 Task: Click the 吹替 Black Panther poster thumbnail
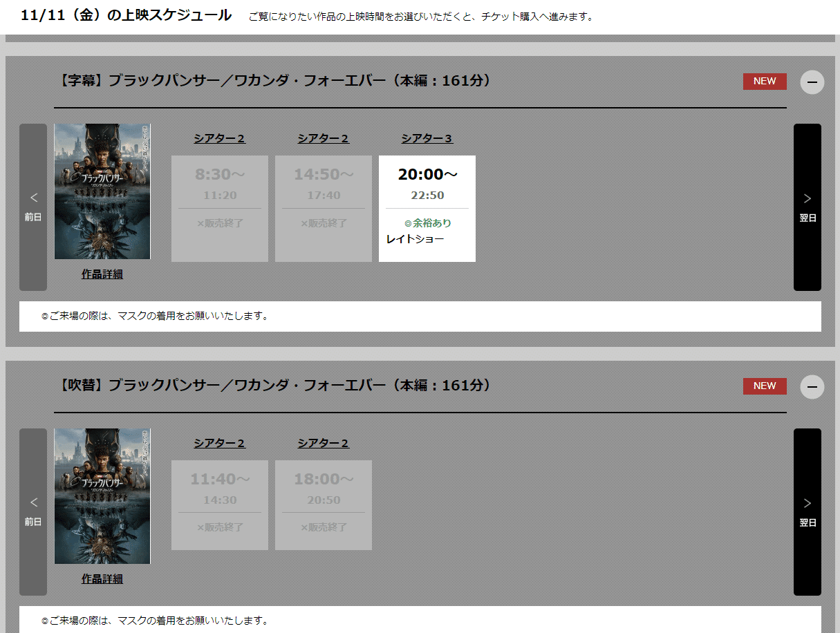tap(102, 496)
